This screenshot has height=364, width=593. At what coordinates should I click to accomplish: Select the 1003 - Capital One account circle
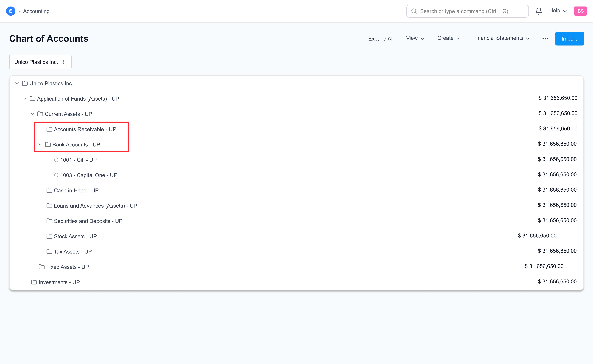[56, 175]
